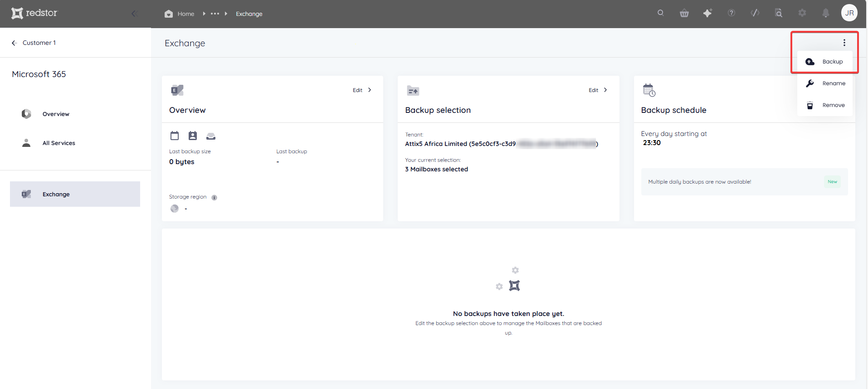Open search from top bar

click(661, 13)
